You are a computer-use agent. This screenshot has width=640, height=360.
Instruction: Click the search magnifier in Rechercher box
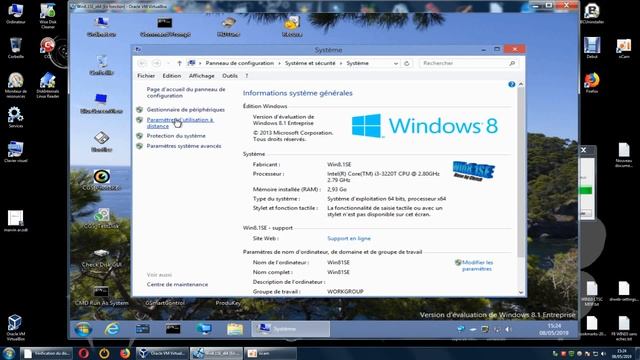pyautogui.click(x=512, y=63)
